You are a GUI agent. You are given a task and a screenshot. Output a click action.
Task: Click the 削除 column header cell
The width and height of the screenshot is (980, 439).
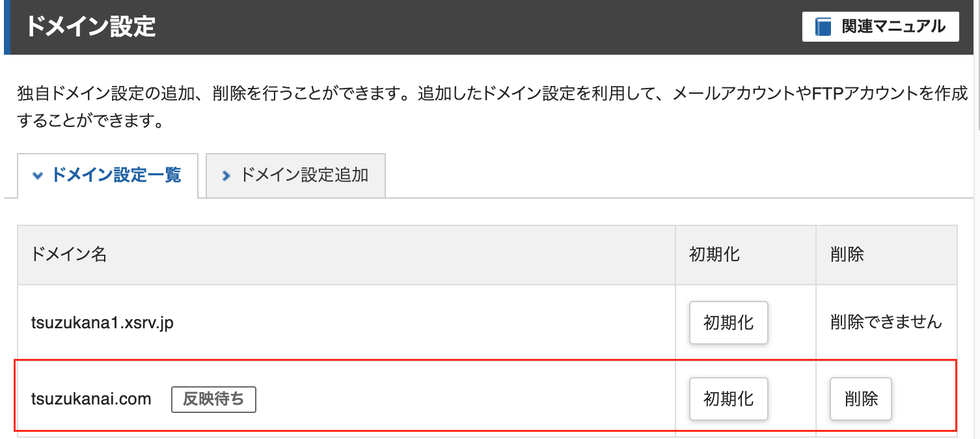click(886, 255)
